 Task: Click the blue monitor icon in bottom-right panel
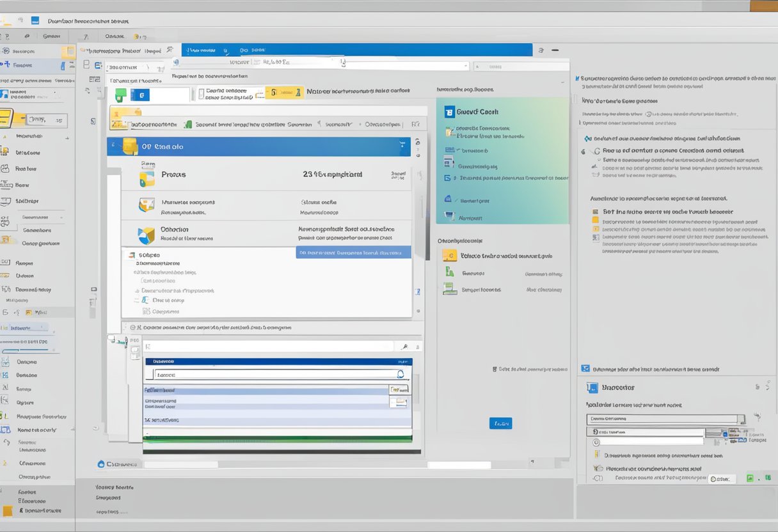[592, 387]
